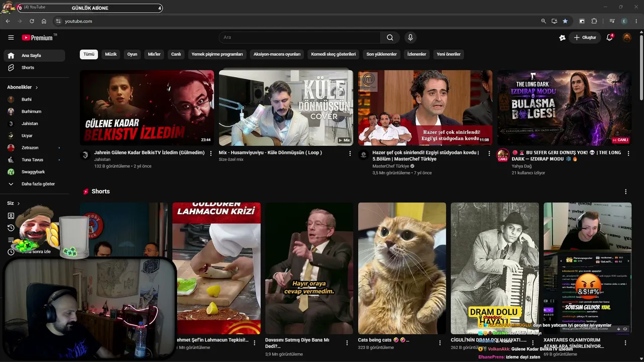Open options for Davasını Satmış short
The height and width of the screenshot is (362, 644).
click(x=347, y=343)
